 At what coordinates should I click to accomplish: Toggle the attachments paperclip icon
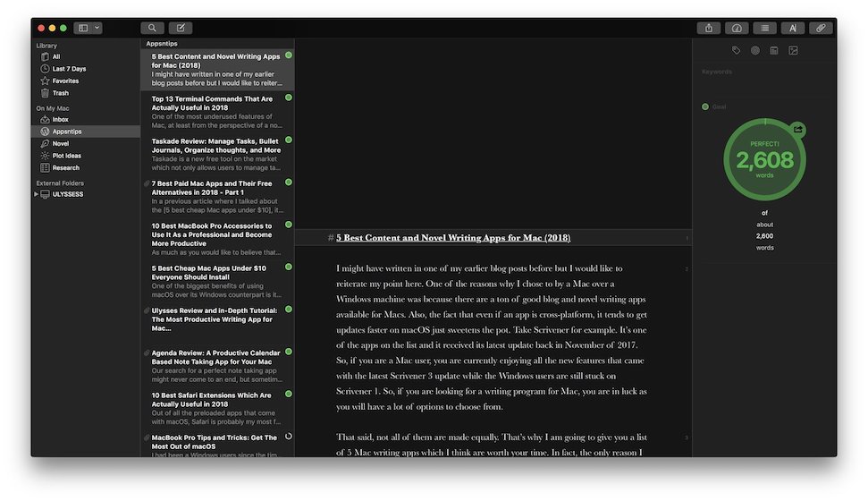(821, 28)
